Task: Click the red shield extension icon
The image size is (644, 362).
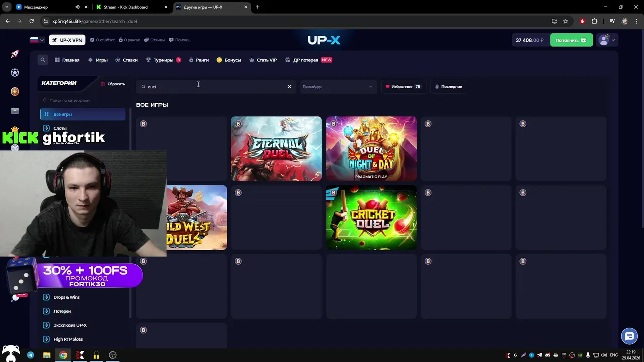Action: coord(583,21)
